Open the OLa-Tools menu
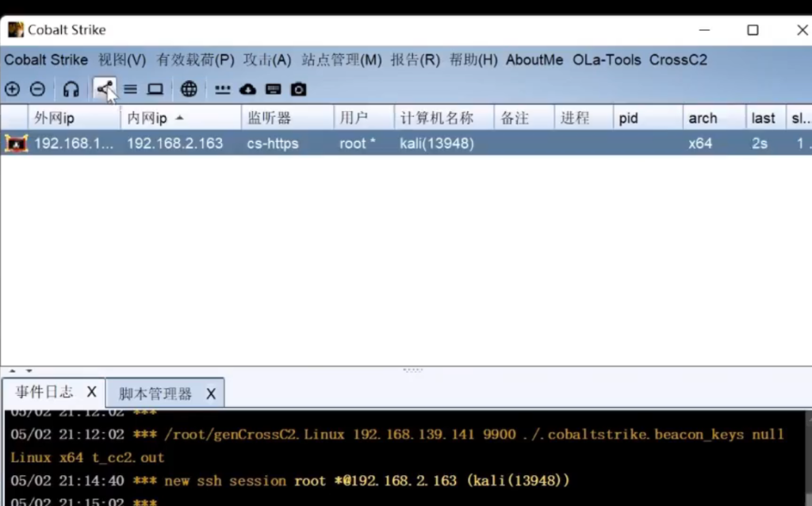This screenshot has height=506, width=812. point(607,59)
